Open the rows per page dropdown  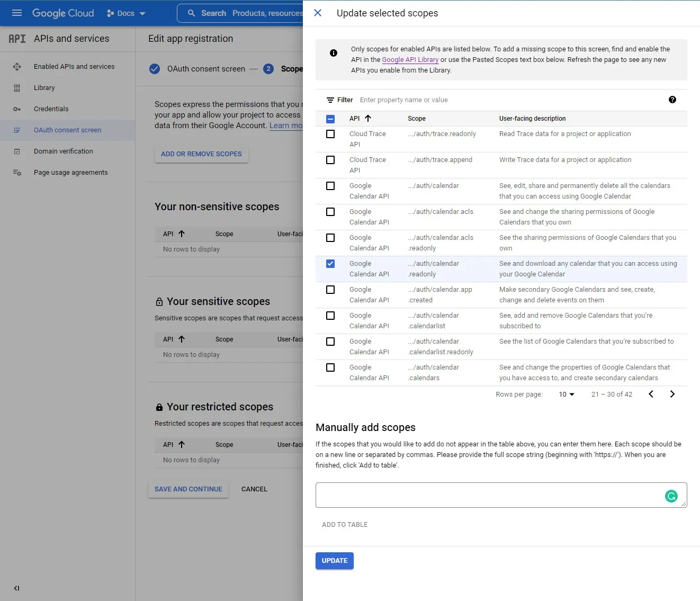tap(566, 394)
